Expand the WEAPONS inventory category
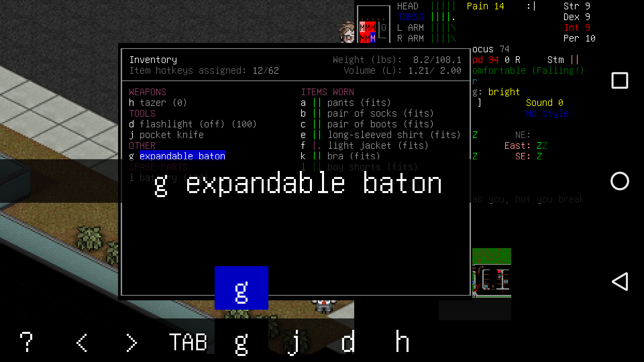Screen dimensions: 644x362 [x=147, y=92]
